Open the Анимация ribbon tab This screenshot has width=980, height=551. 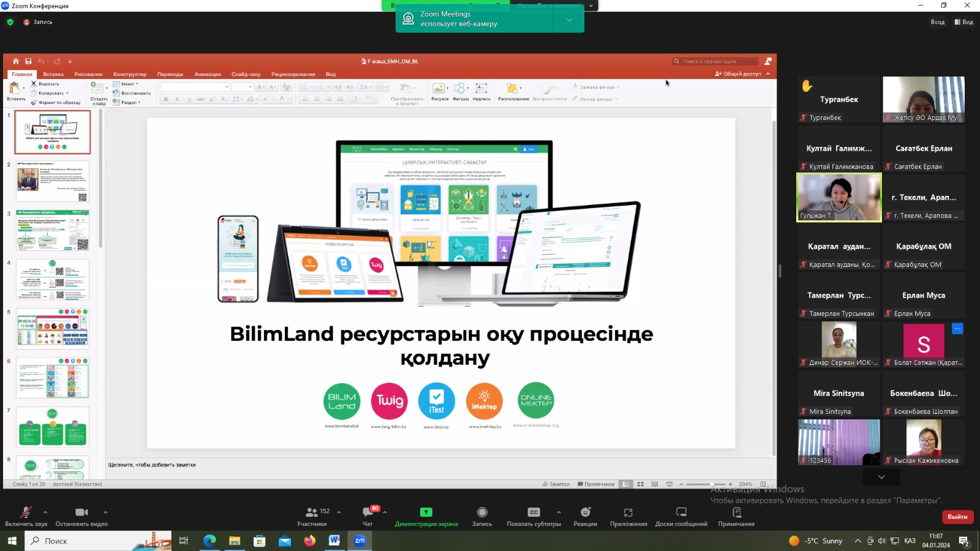(x=208, y=74)
